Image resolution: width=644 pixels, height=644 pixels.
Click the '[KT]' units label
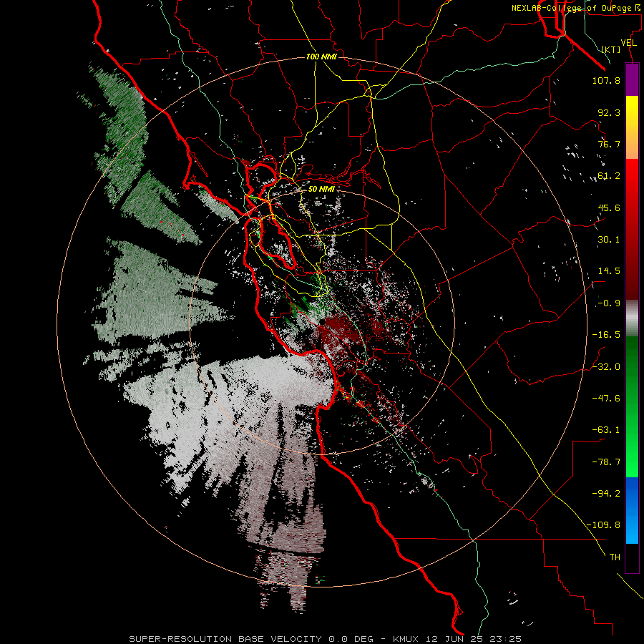pyautogui.click(x=611, y=49)
